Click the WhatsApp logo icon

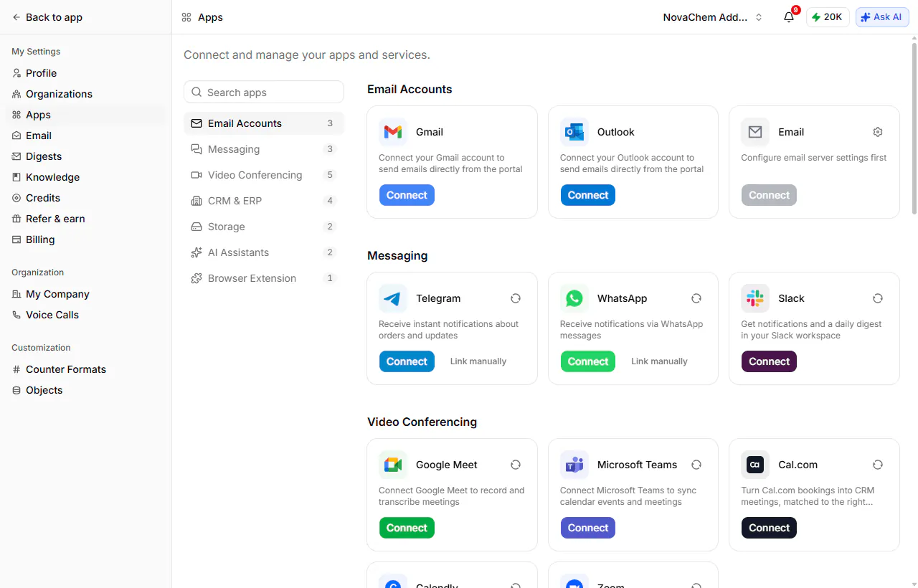pos(574,298)
